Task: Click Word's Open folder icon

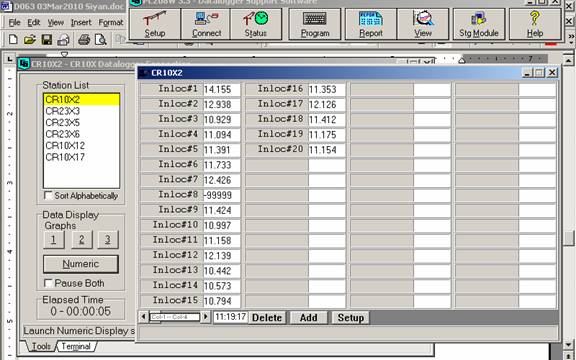Action: [x=30, y=39]
